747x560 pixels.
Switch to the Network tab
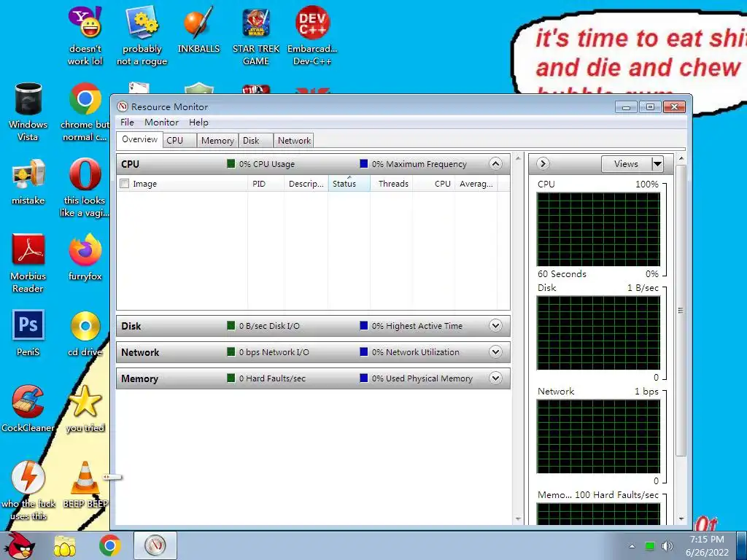click(294, 141)
